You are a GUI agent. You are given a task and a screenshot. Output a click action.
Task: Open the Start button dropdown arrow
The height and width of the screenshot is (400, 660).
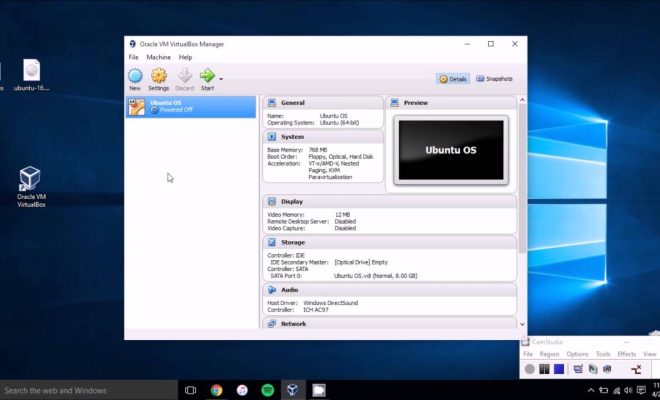pyautogui.click(x=221, y=79)
